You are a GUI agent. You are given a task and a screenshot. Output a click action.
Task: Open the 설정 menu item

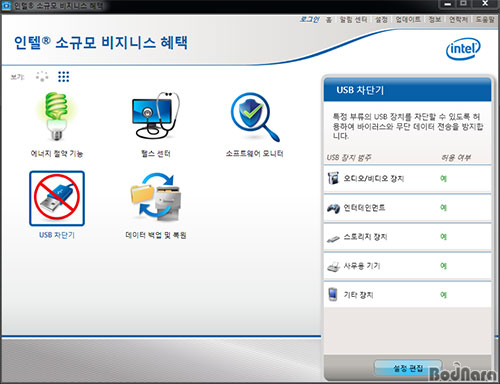point(381,20)
